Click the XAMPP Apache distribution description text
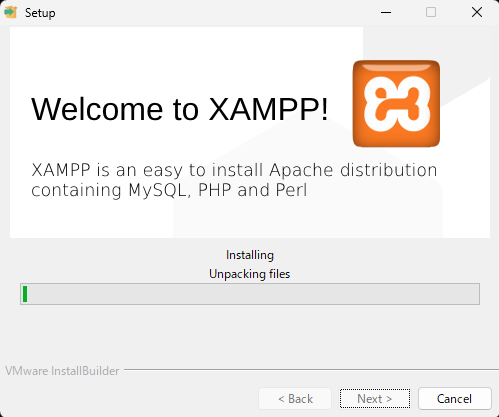The image size is (499, 417). (x=234, y=180)
